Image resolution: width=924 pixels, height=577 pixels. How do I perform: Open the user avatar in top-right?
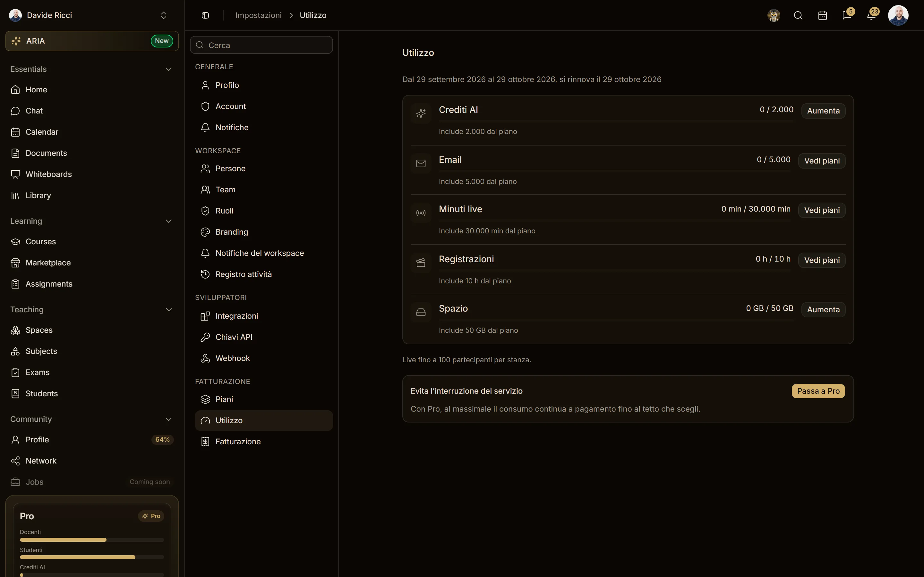pyautogui.click(x=898, y=15)
